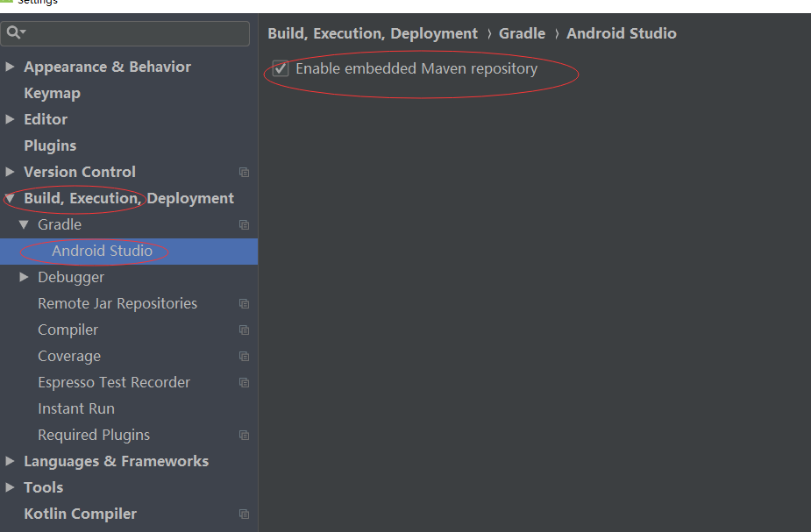The height and width of the screenshot is (532, 811).
Task: Click project-level icon beside Compiler
Action: click(x=244, y=330)
